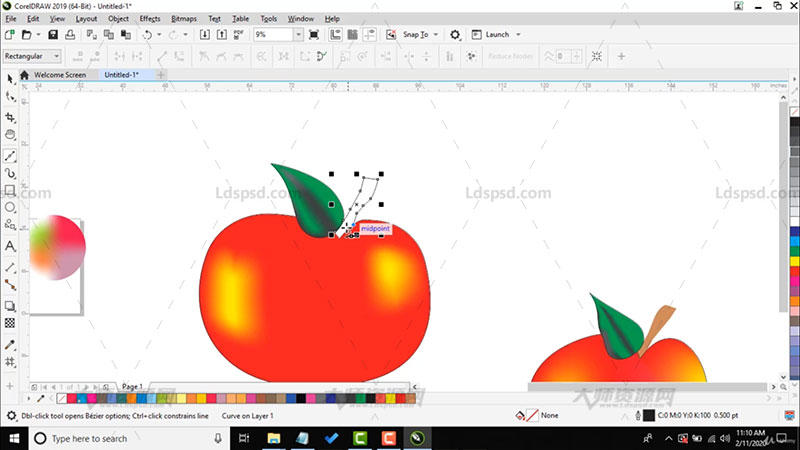Add a new document tab with the plus button
The height and width of the screenshot is (450, 800).
click(160, 75)
